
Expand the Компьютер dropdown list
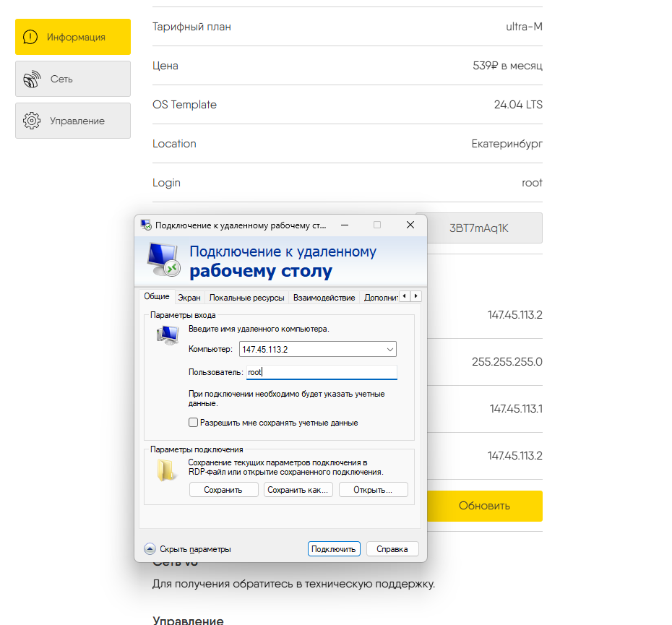[390, 350]
